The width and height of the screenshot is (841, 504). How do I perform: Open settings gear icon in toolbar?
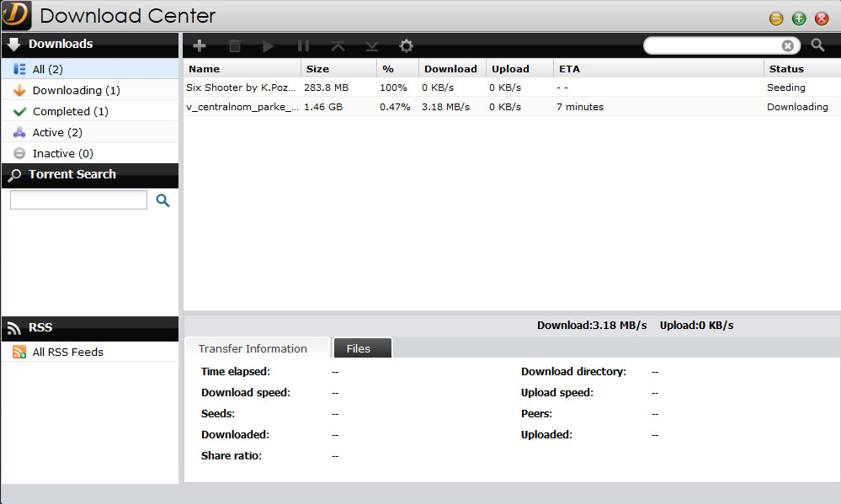click(x=406, y=46)
